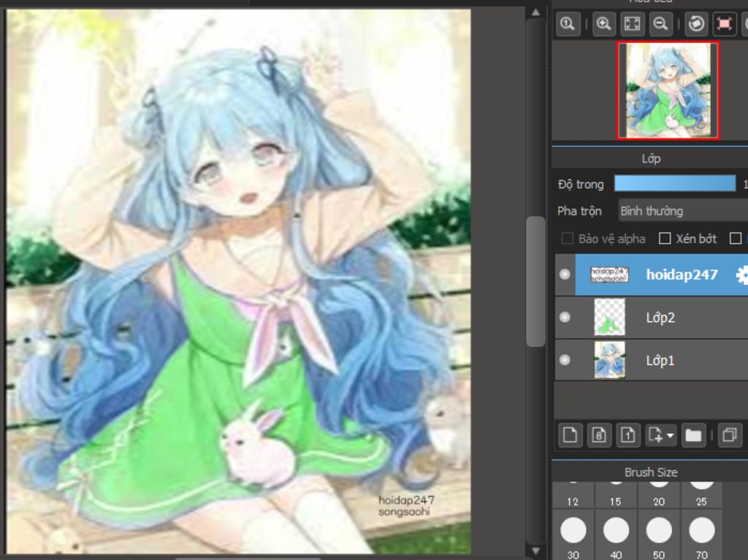This screenshot has height=560, width=748.
Task: Select the Lớp1 layer
Action: point(661,360)
